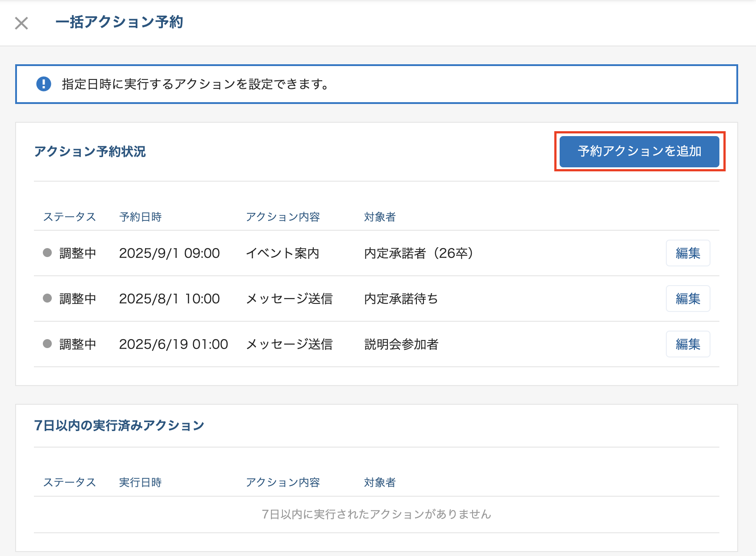Viewport: 756px width, 556px height.
Task: Click the 内定承諾者（26卒）target cell
Action: (418, 253)
